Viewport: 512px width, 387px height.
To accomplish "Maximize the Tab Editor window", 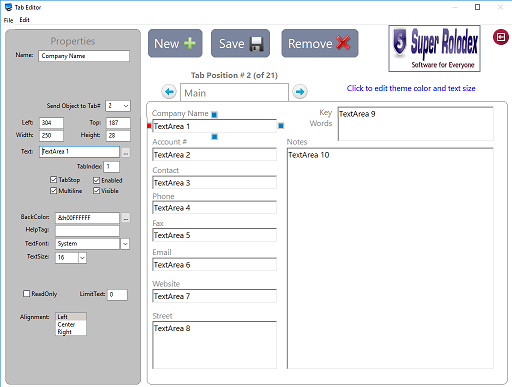I will point(477,7).
